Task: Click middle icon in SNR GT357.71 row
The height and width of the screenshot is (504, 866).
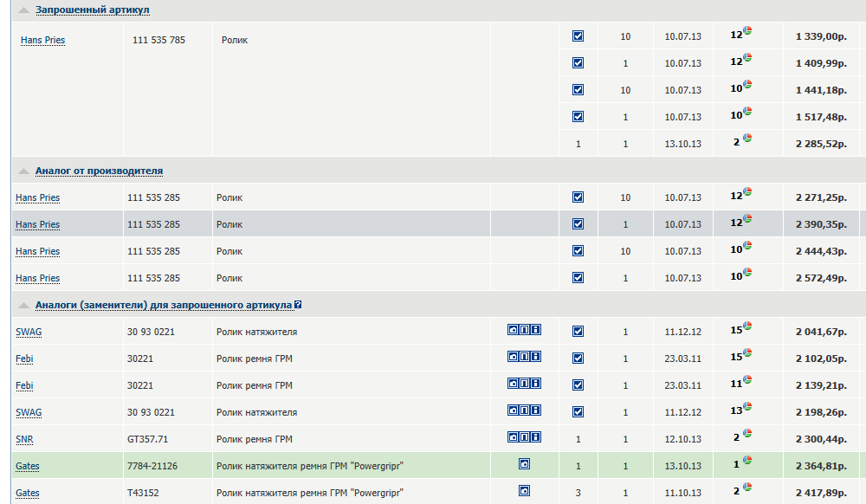Action: pyautogui.click(x=524, y=437)
